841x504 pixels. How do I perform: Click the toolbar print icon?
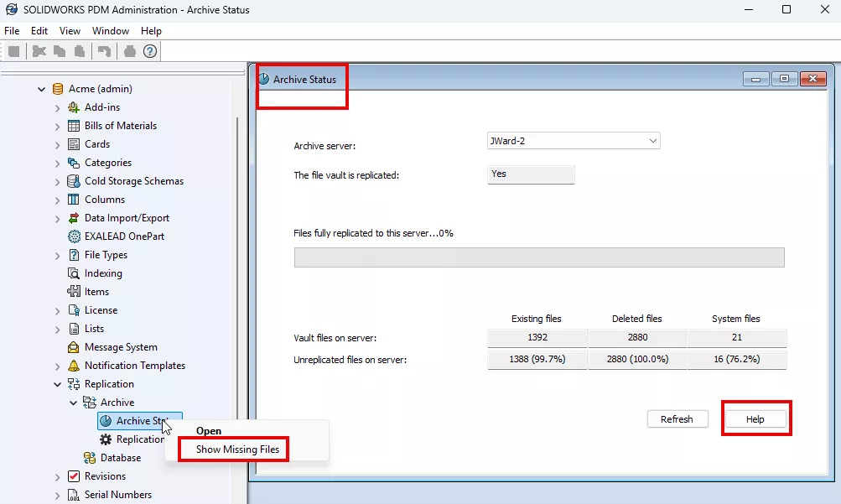[x=129, y=51]
